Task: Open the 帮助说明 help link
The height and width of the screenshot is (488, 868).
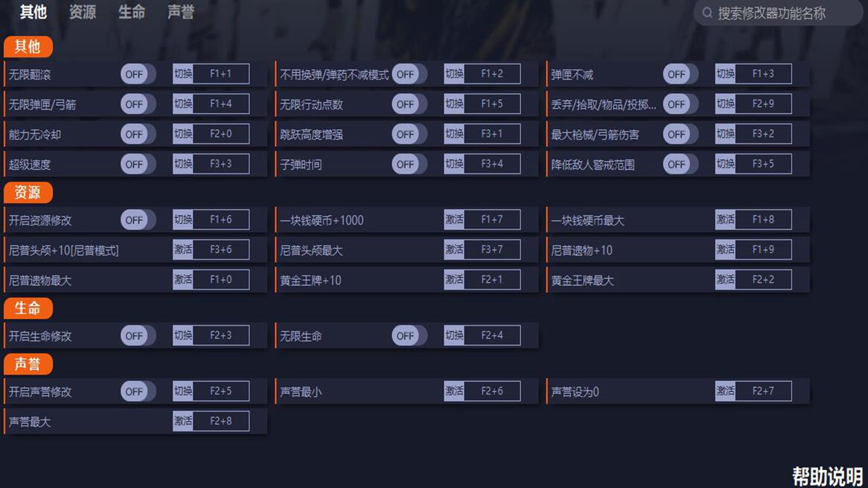Action: tap(827, 476)
